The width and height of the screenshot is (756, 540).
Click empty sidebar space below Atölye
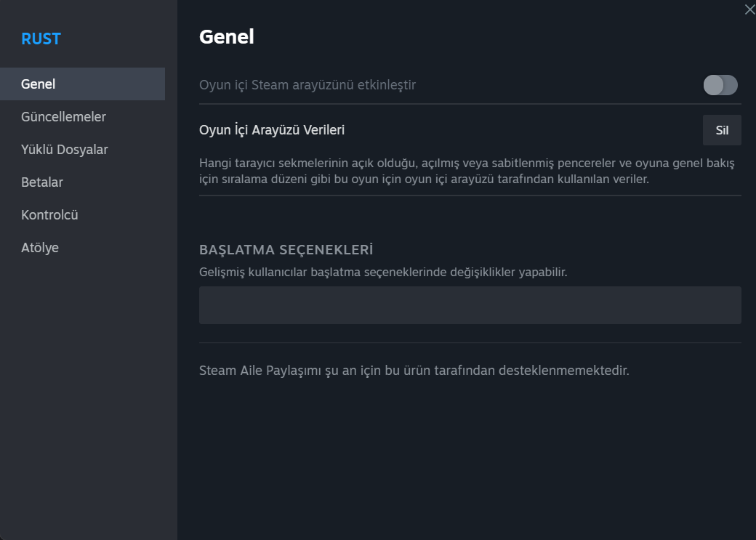pos(87,392)
